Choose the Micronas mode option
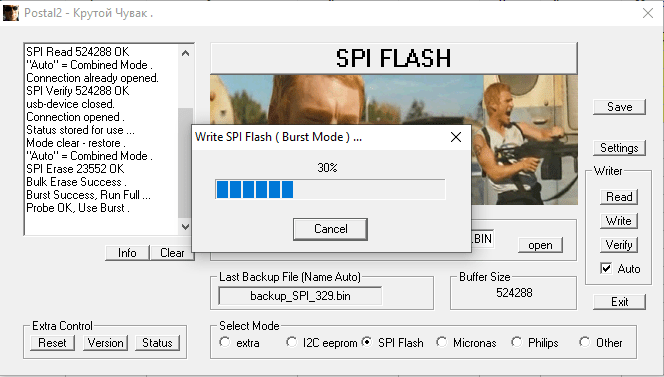This screenshot has height=377, width=664. (x=442, y=342)
